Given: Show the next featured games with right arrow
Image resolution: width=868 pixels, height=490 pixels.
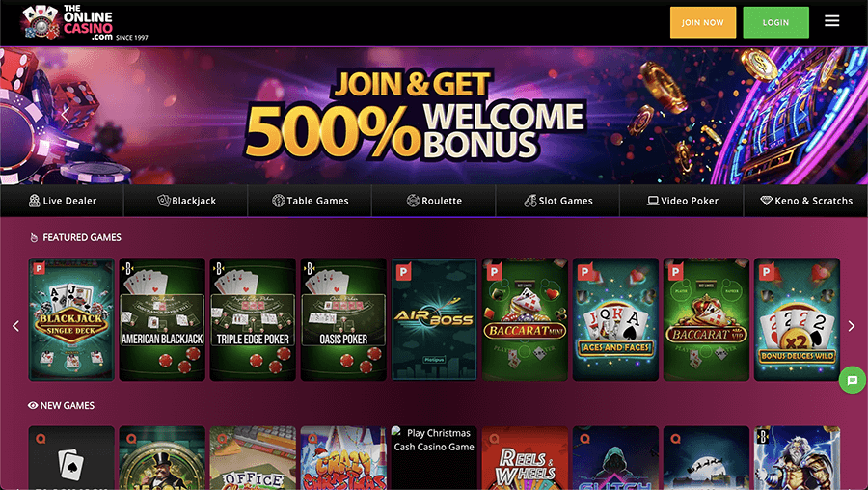Looking at the screenshot, I should pos(852,326).
